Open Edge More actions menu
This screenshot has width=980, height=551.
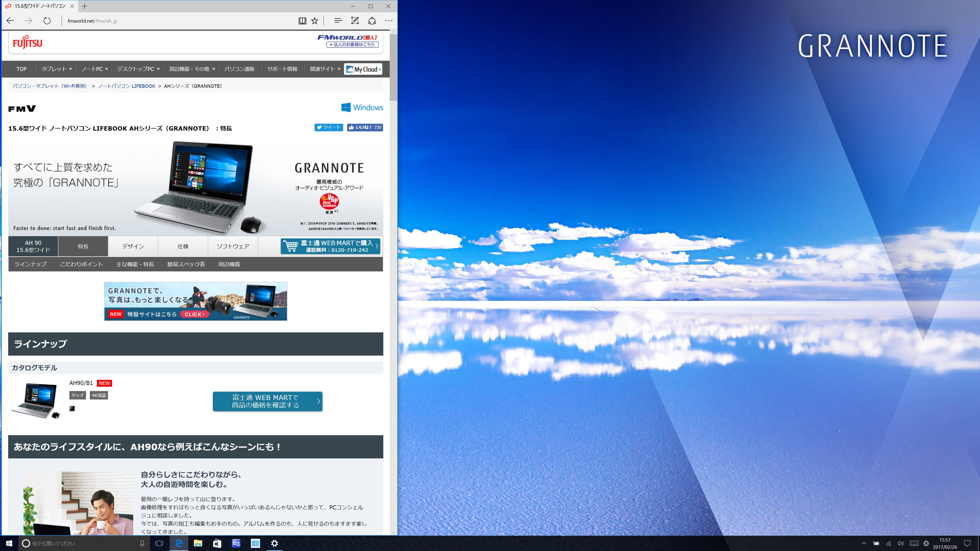pos(388,21)
